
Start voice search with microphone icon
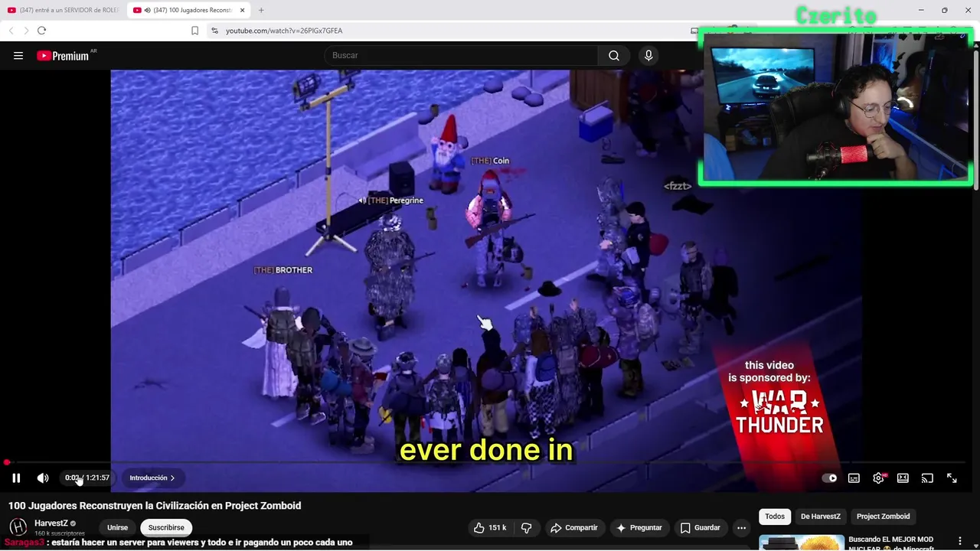648,55
